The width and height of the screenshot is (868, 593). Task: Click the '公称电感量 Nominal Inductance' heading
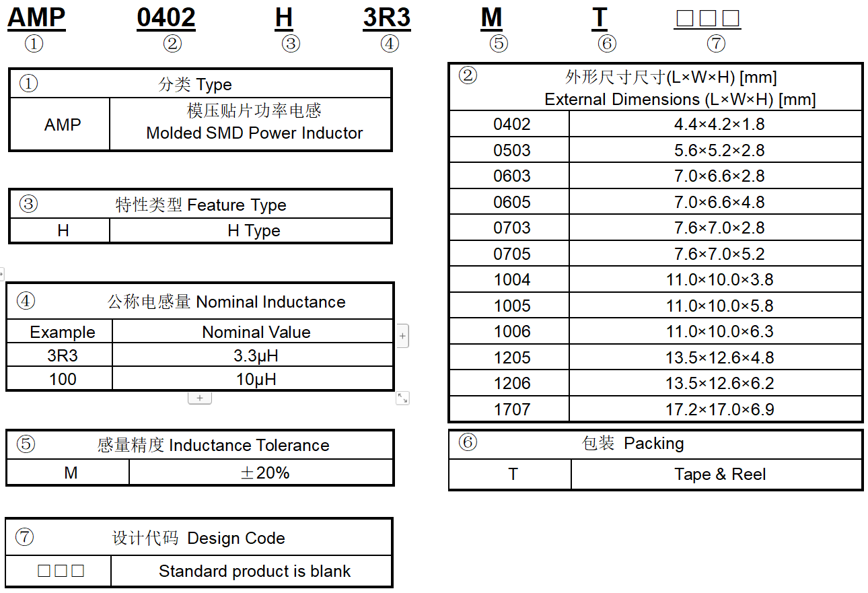226,302
